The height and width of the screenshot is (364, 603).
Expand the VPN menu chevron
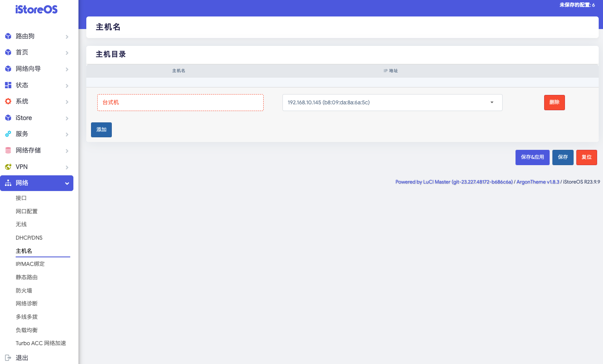[x=67, y=167]
